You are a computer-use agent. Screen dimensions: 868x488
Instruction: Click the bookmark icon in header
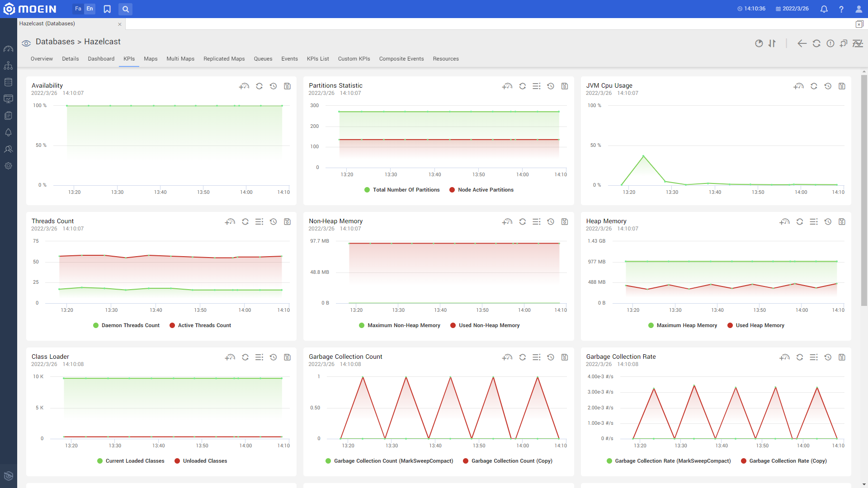tap(107, 9)
